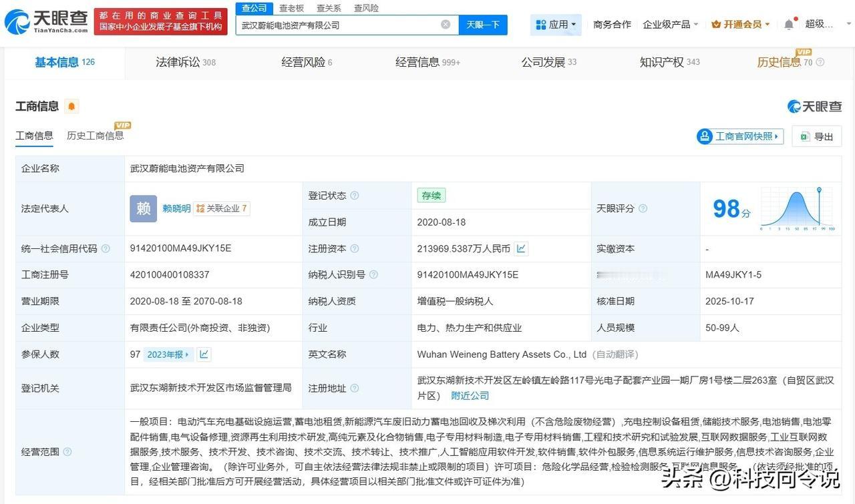Select the 查老板 search tab
855x504 pixels.
click(x=291, y=8)
